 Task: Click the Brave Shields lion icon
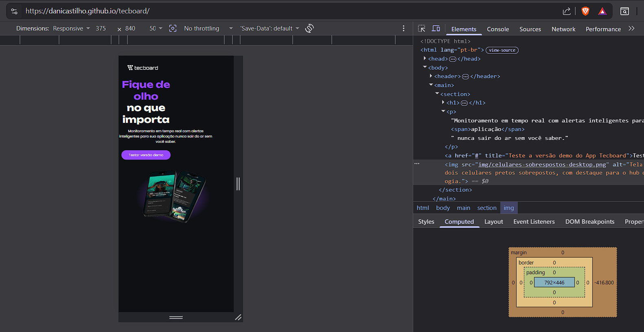point(585,11)
